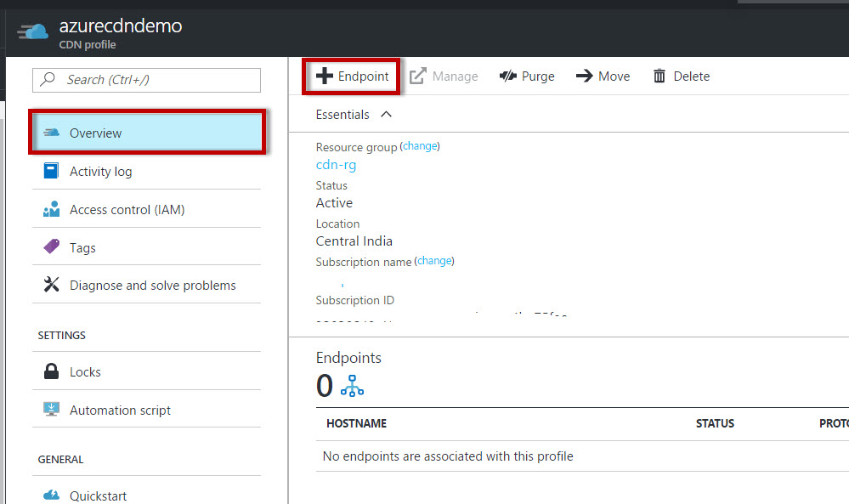
Task: Open Diagnose and solve problems
Action: pos(146,286)
